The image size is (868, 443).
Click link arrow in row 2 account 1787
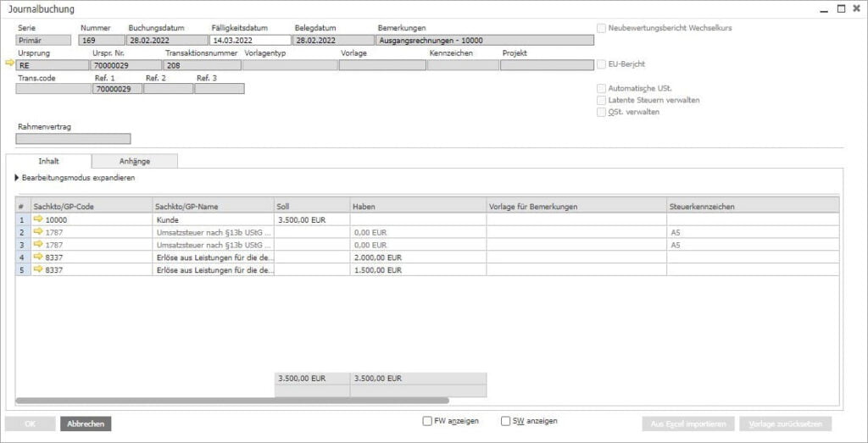pos(38,232)
